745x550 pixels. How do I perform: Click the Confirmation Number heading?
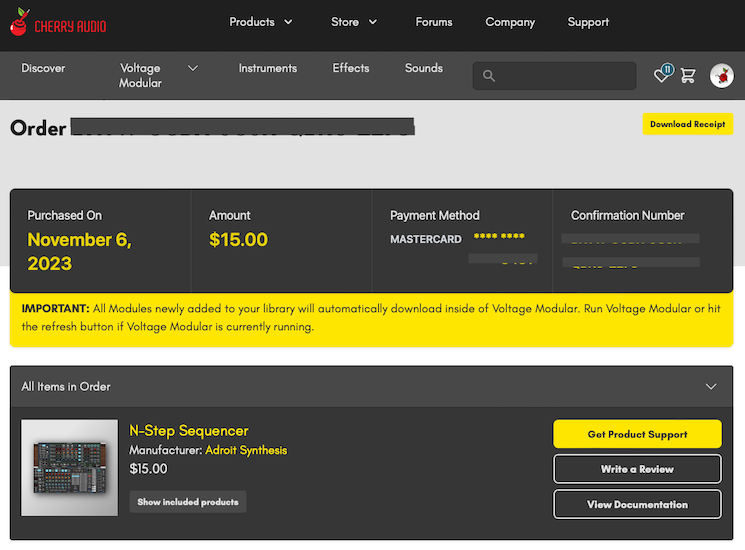(x=628, y=216)
